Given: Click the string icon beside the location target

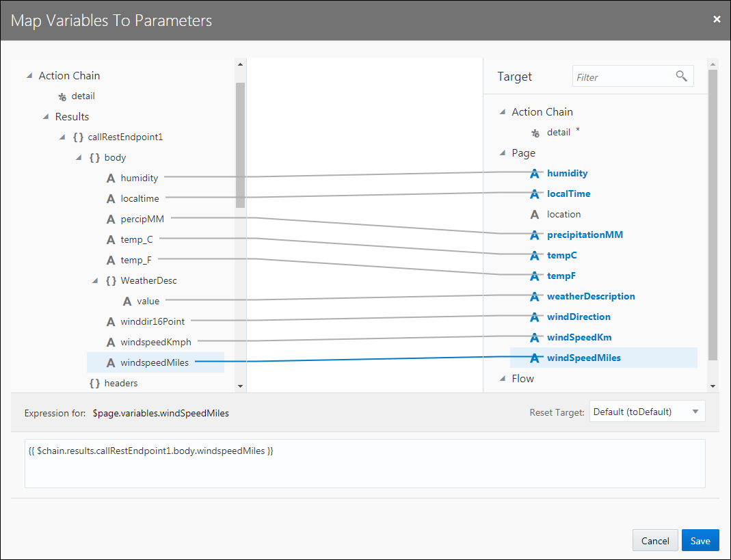Looking at the screenshot, I should coord(535,214).
